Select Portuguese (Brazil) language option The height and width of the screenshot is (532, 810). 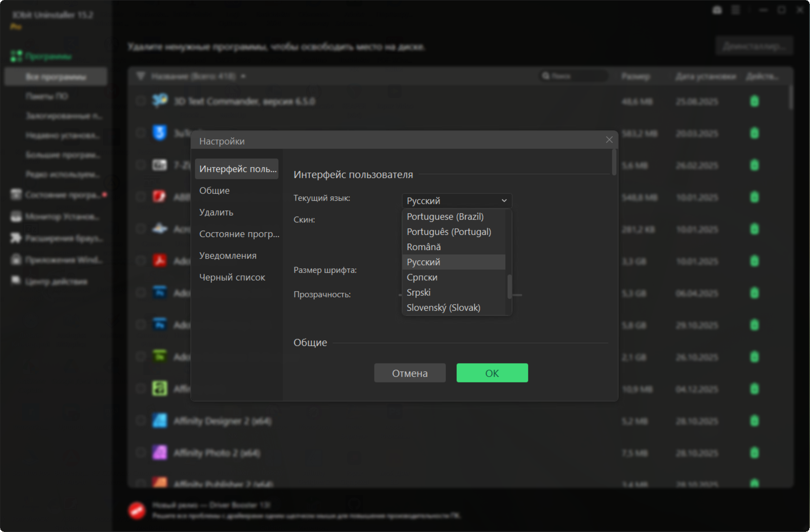(445, 217)
